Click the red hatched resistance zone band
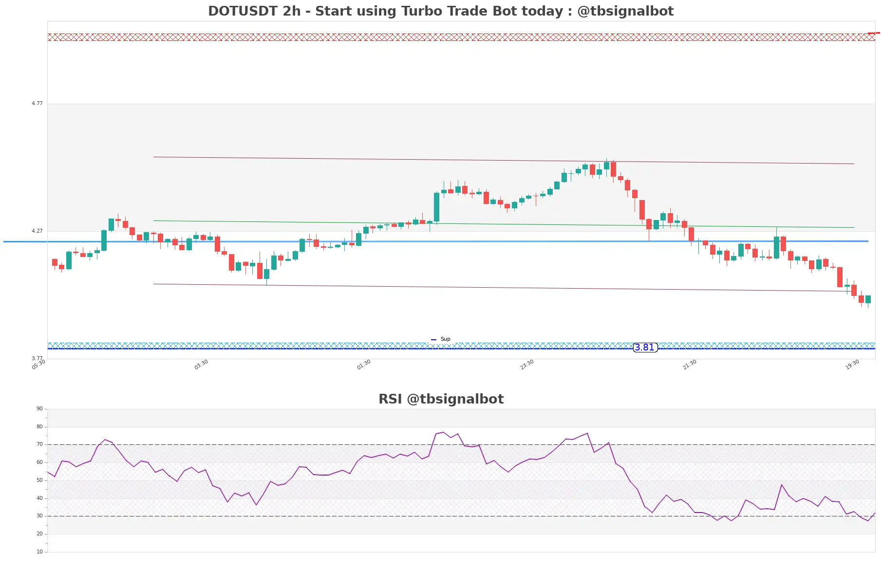Screen dimensions: 882x588 pyautogui.click(x=461, y=37)
